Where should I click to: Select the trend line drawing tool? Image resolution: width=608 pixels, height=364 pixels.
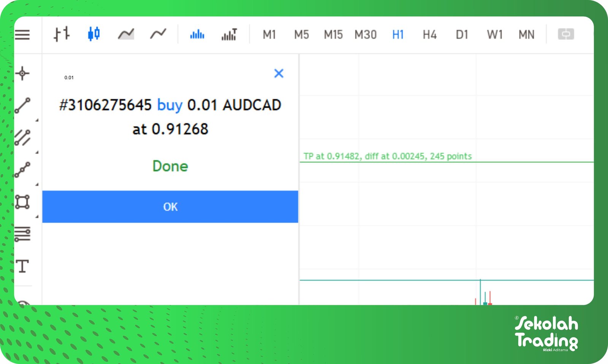pyautogui.click(x=22, y=106)
